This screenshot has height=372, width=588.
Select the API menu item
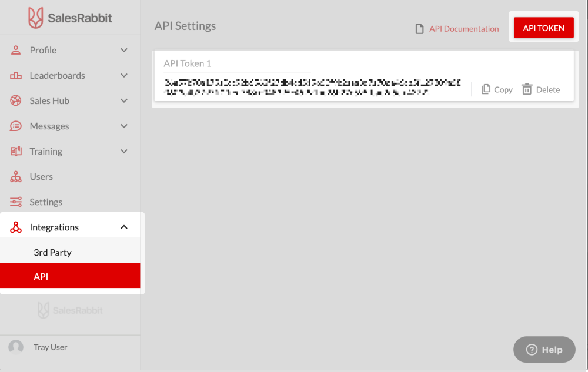click(x=41, y=276)
